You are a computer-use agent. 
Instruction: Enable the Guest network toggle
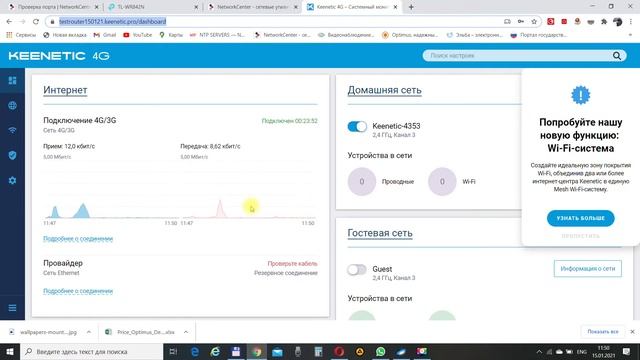(357, 269)
